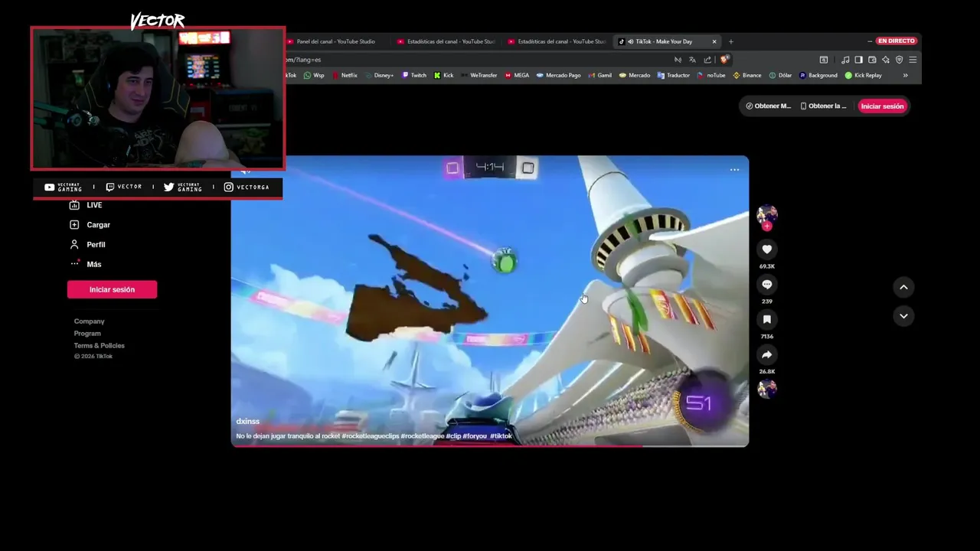This screenshot has width=980, height=551.
Task: Open the #rocketleagueclips hashtag
Action: 371,436
